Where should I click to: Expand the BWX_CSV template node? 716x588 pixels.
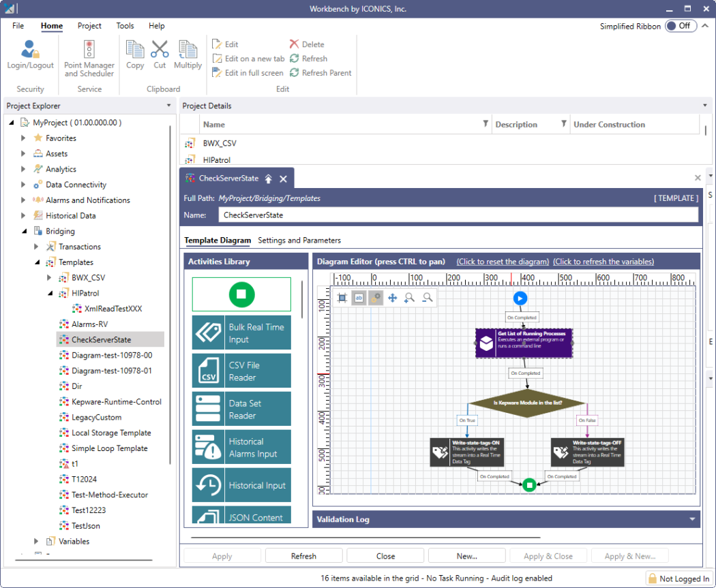[x=49, y=277]
